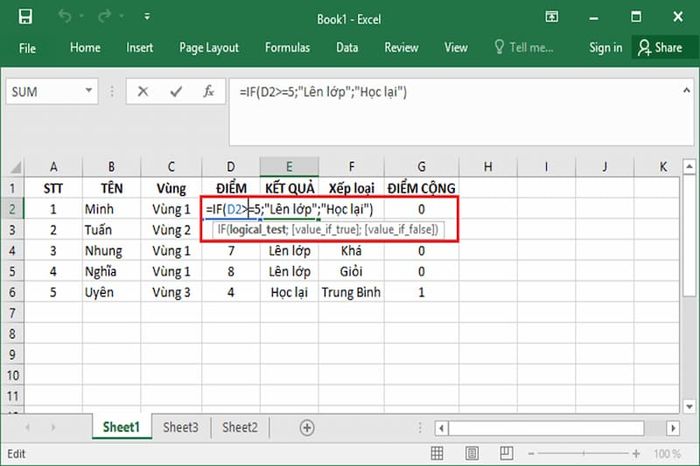Click the 'ĐIỂM CỘNG' header cell
The width and height of the screenshot is (700, 466).
(x=421, y=188)
